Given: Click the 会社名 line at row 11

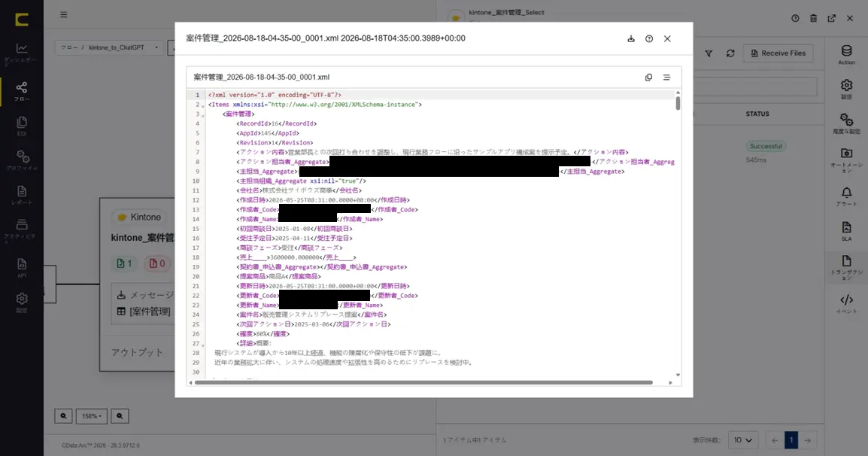Looking at the screenshot, I should (299, 190).
